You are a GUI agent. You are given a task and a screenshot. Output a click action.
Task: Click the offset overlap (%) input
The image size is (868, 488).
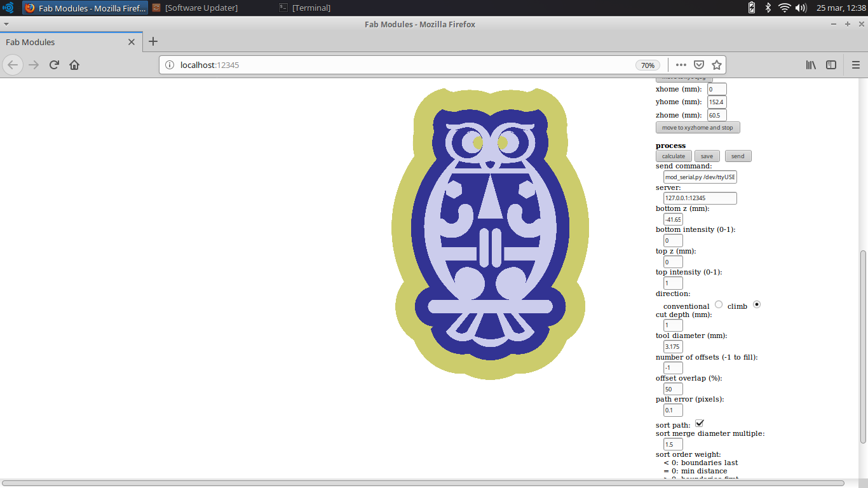click(x=673, y=389)
